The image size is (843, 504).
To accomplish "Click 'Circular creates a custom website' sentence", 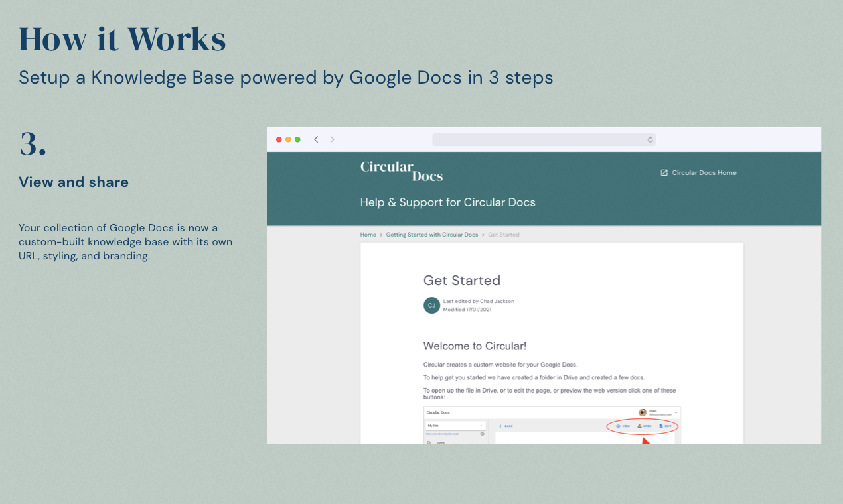I will point(500,365).
